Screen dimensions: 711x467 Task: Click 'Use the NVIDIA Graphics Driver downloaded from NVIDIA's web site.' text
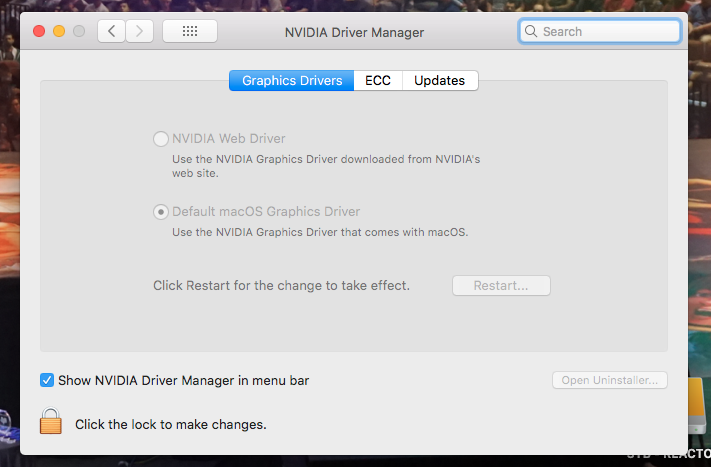tap(326, 166)
